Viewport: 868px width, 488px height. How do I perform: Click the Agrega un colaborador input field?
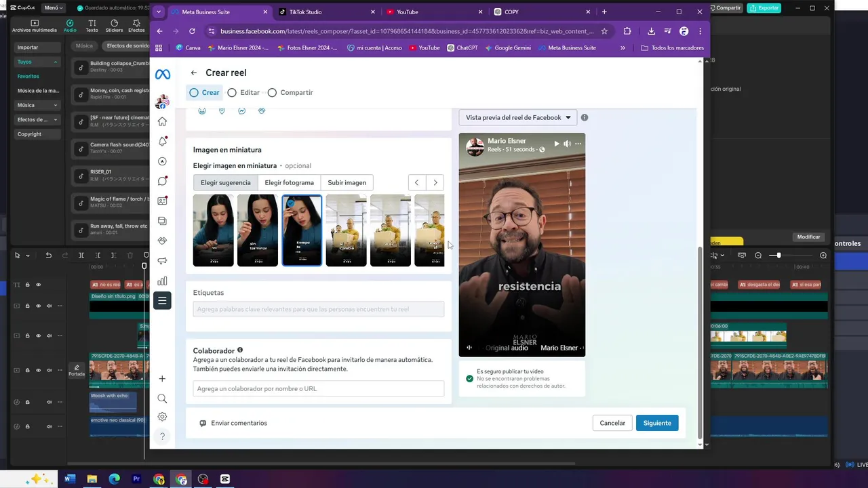click(x=318, y=388)
